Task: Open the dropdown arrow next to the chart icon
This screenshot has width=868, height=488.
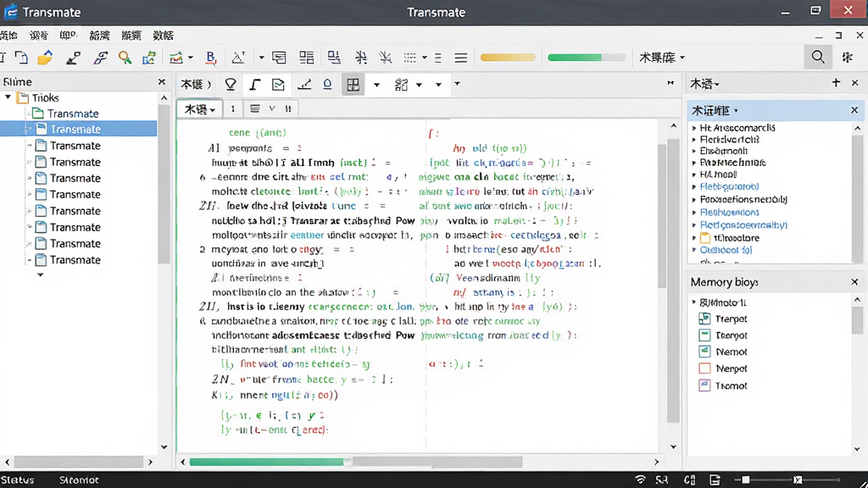Action: pyautogui.click(x=191, y=57)
